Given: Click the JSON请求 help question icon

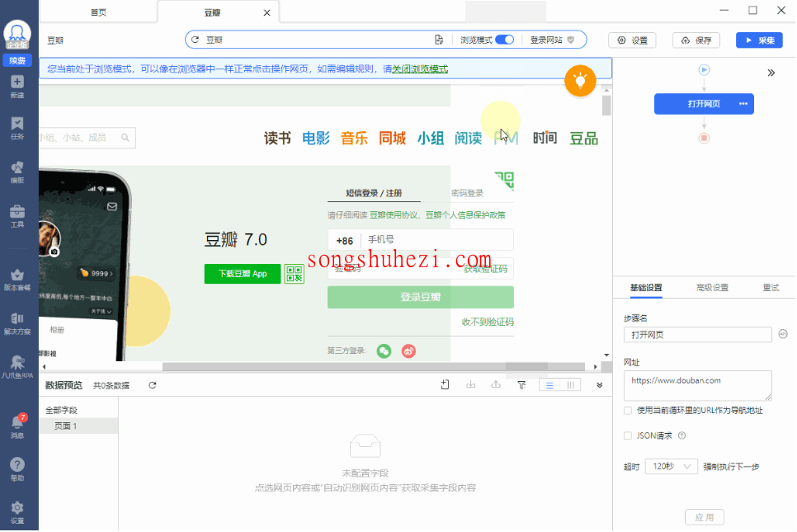Looking at the screenshot, I should tap(682, 435).
